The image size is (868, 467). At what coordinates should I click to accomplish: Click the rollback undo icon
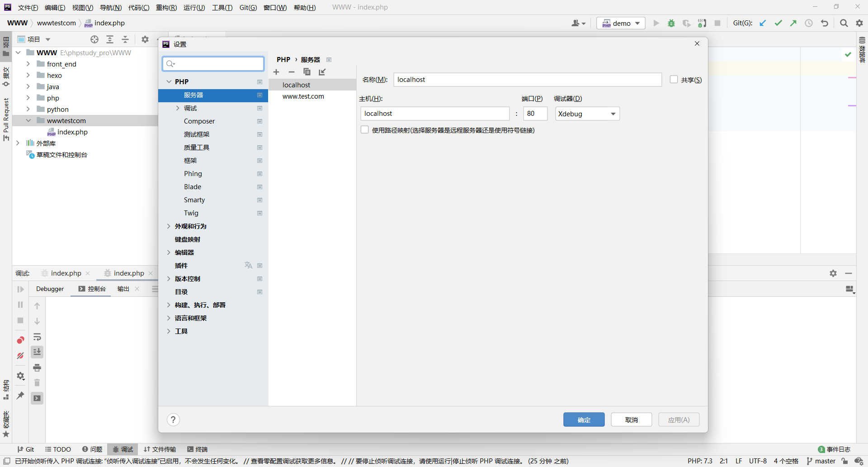click(x=825, y=23)
